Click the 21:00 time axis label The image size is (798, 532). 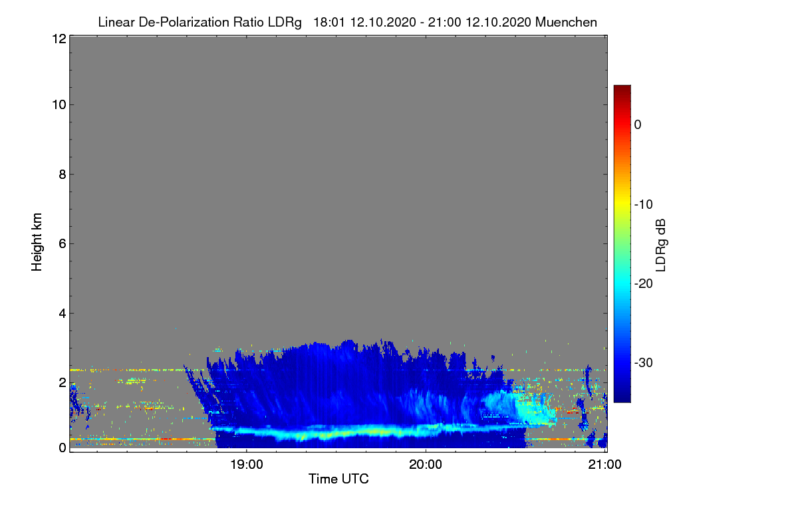click(x=604, y=465)
